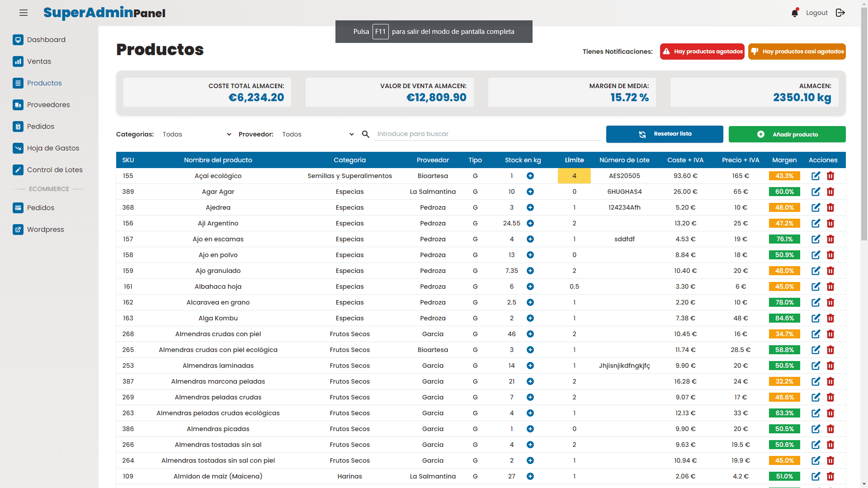The height and width of the screenshot is (488, 868).
Task: Edit Almidon de maíz (Maicena) row
Action: (816, 476)
